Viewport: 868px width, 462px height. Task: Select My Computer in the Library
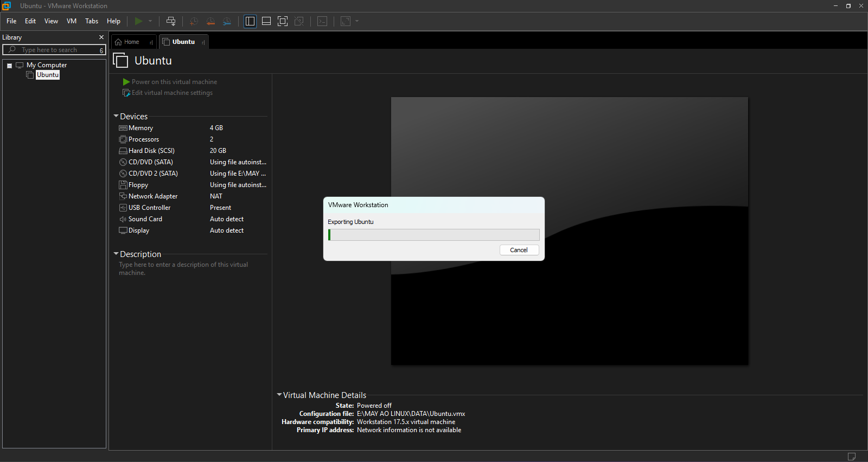[x=47, y=65]
